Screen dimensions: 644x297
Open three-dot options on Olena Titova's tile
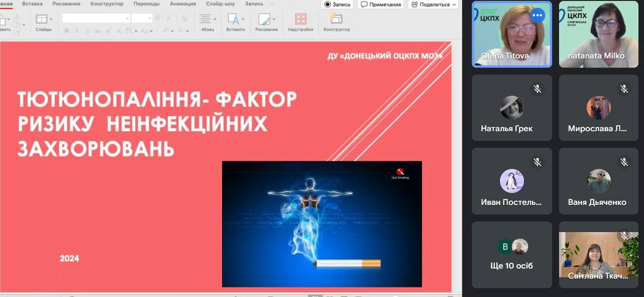point(537,15)
